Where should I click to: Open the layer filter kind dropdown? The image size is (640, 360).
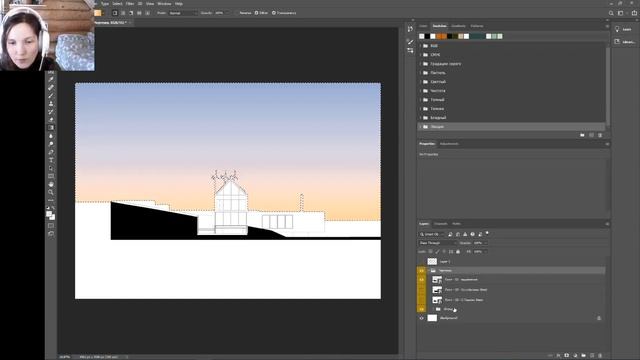pos(432,234)
